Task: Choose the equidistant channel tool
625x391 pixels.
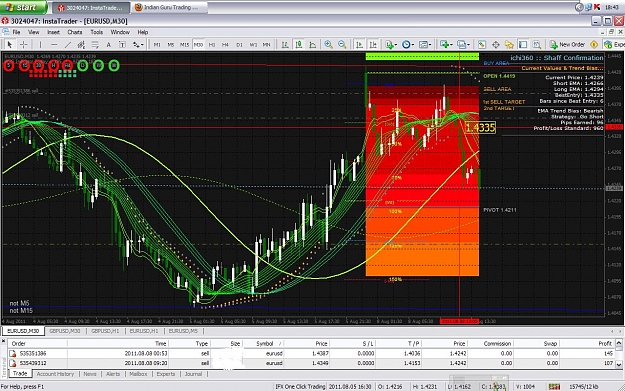Action: click(x=81, y=45)
